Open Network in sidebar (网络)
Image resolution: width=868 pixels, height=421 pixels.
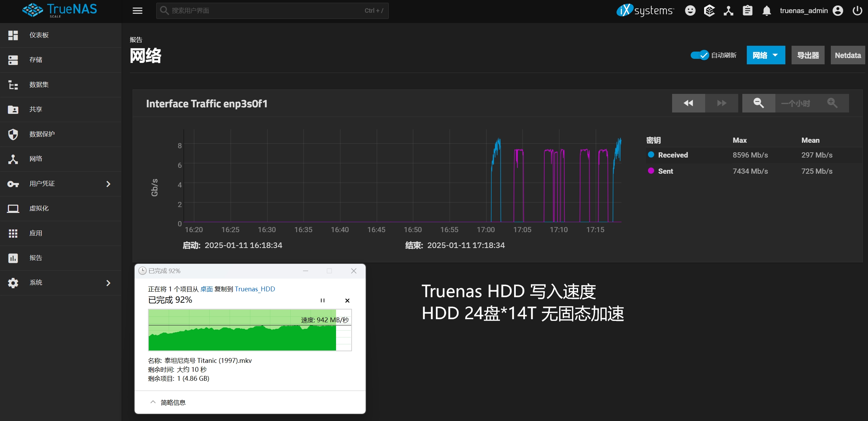click(61, 159)
